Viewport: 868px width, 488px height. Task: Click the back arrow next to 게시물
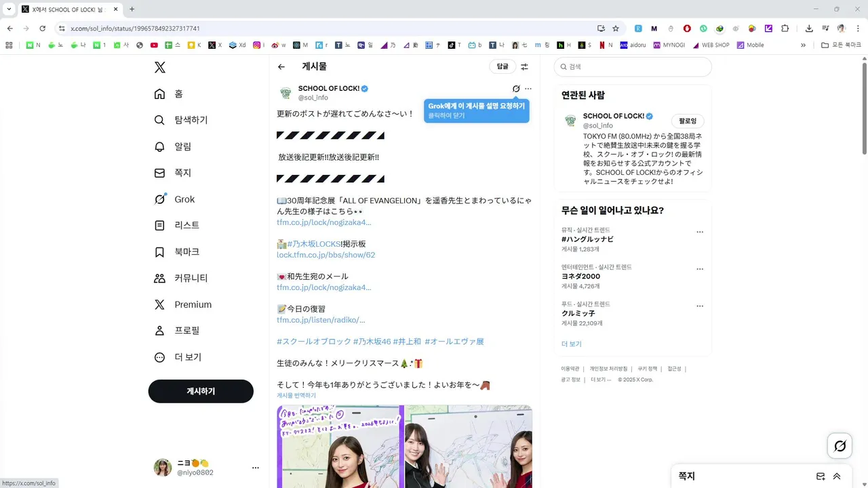(x=281, y=66)
